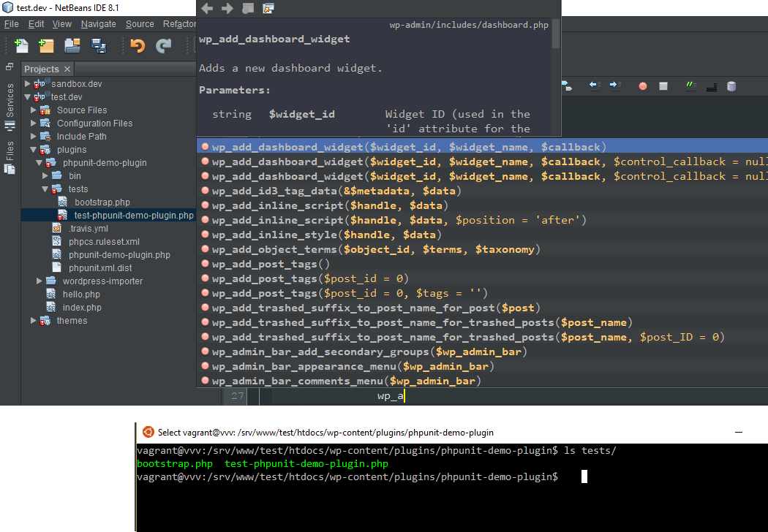Choose wp_add_inline_style completion

point(482,235)
